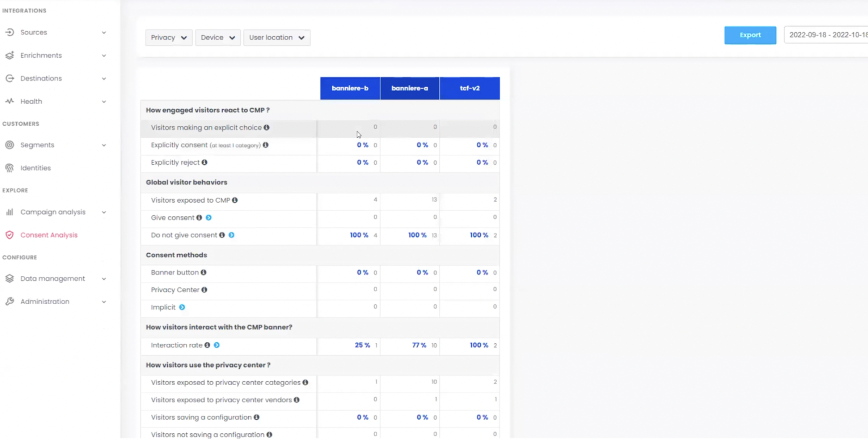Click the Segments target icon

coord(10,145)
